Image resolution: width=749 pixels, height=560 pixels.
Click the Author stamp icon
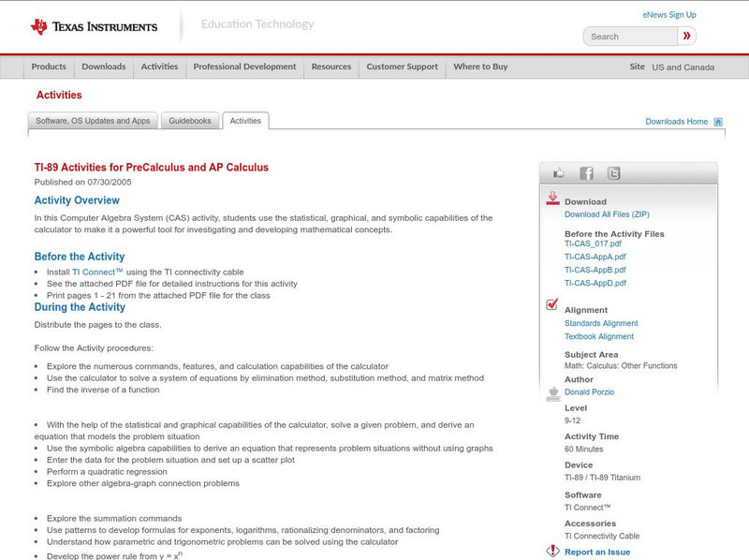point(553,393)
